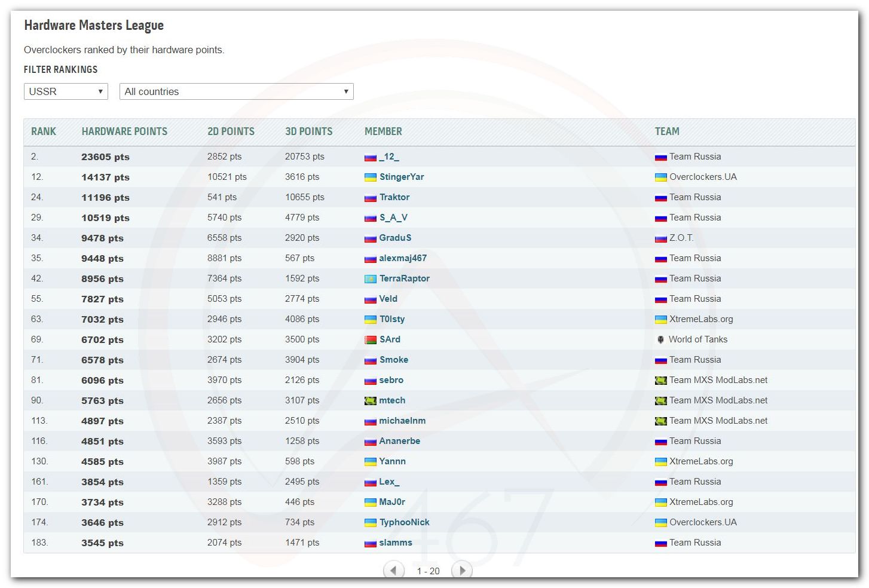
Task: Click the Ukraine flag beside StingerYar
Action: tap(371, 177)
